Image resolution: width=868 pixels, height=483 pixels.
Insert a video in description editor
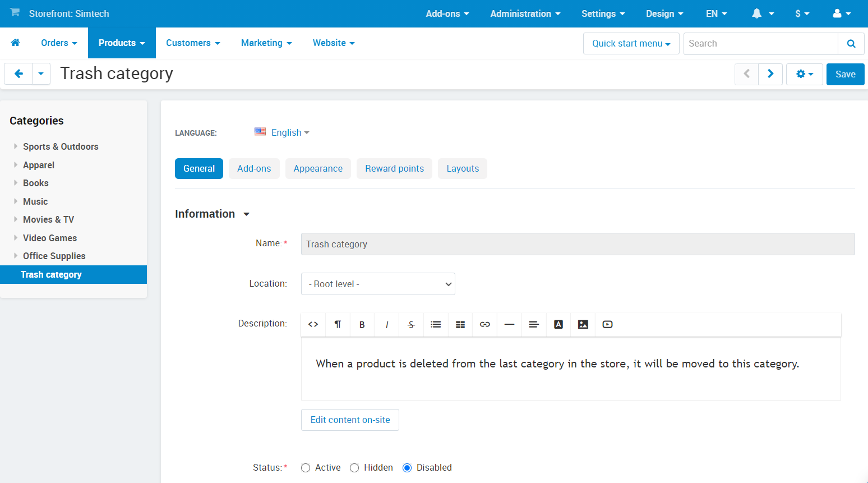(x=607, y=324)
